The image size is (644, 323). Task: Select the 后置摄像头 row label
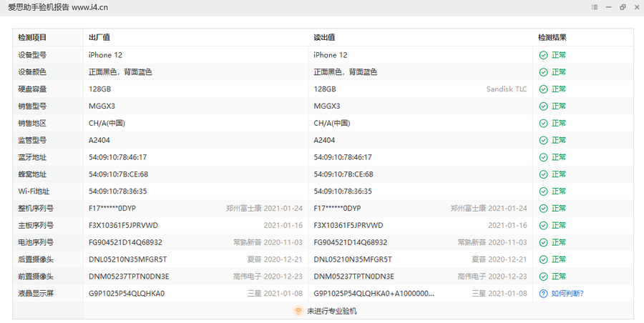[x=36, y=259]
